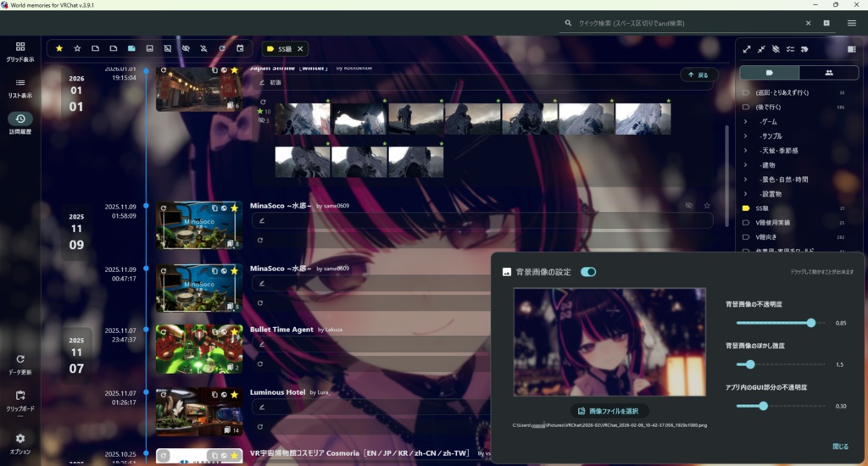Click VR宇宙博物館コスモリア Cosmoria title

(x=359, y=452)
